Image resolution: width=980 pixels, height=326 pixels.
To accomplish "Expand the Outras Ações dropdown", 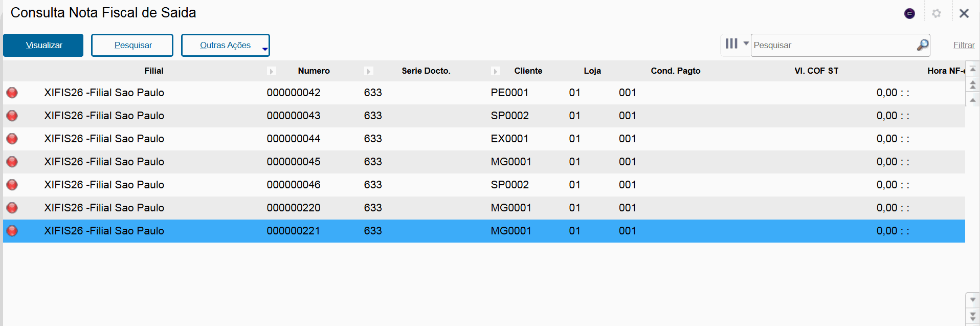I will [265, 49].
